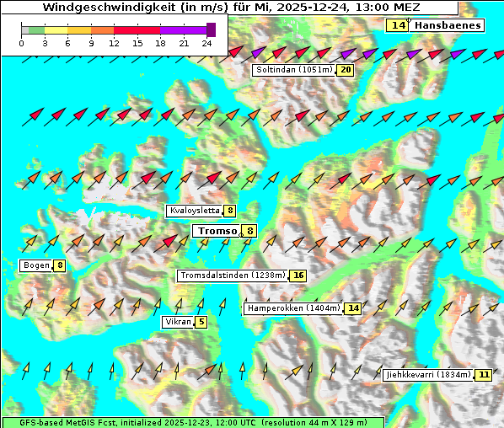Click Hamperokken wind value 14
Viewport: 504px width, 428px height.
click(353, 308)
